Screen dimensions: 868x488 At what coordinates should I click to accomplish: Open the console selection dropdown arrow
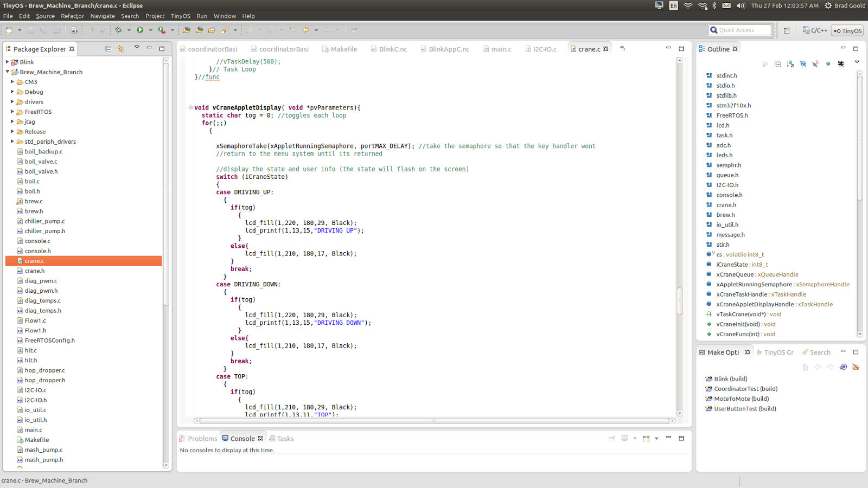pyautogui.click(x=635, y=438)
